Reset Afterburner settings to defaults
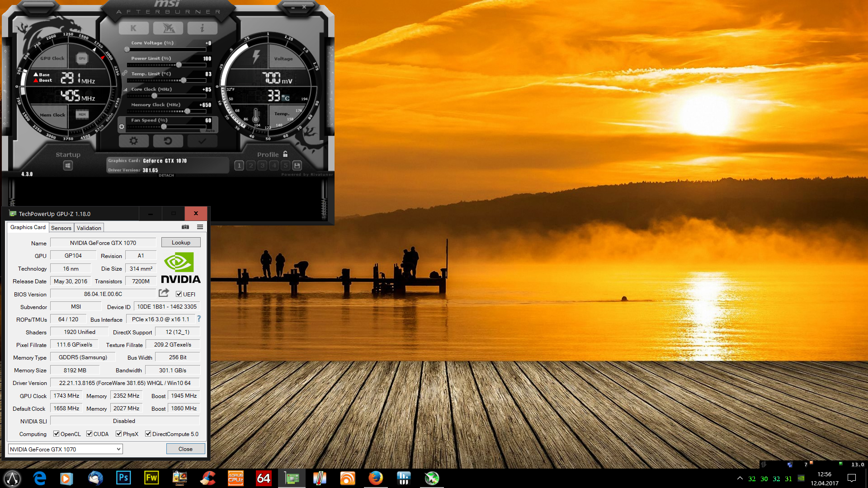The height and width of the screenshot is (488, 868). [x=168, y=141]
